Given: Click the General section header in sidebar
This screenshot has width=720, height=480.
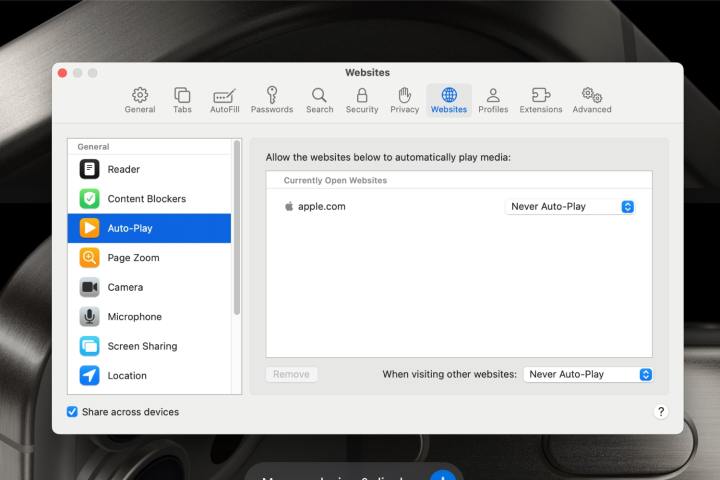Looking at the screenshot, I should pyautogui.click(x=93, y=147).
